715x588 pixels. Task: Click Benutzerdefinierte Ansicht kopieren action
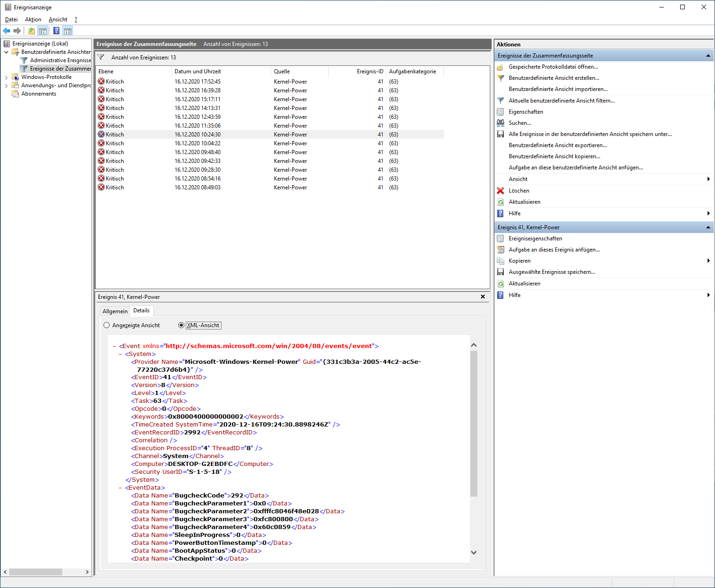554,156
